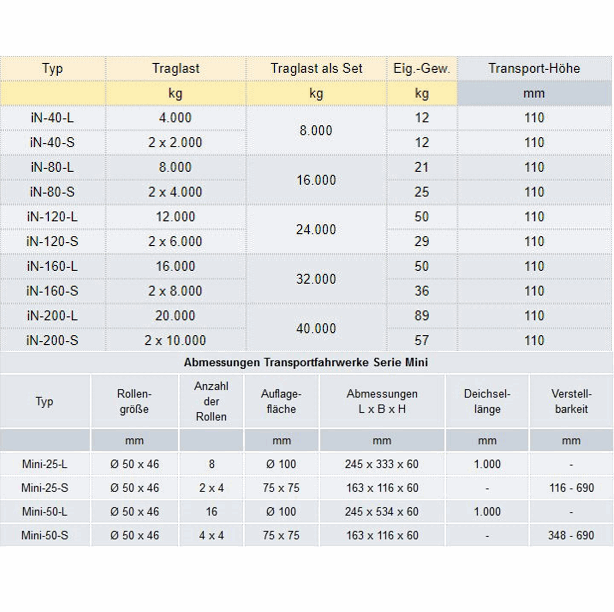
Task: Click the "Transport-Höhe" column header
Action: (534, 69)
